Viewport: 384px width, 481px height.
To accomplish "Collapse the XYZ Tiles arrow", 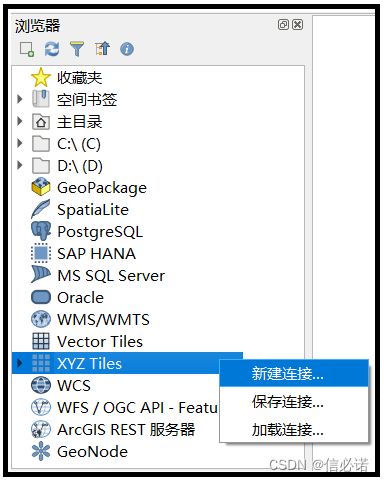I will pyautogui.click(x=20, y=363).
